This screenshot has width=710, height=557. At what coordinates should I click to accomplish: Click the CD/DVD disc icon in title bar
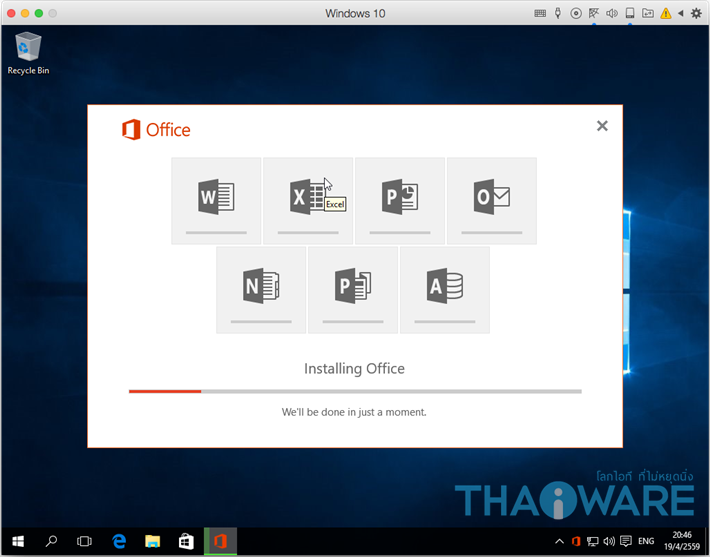[x=576, y=13]
